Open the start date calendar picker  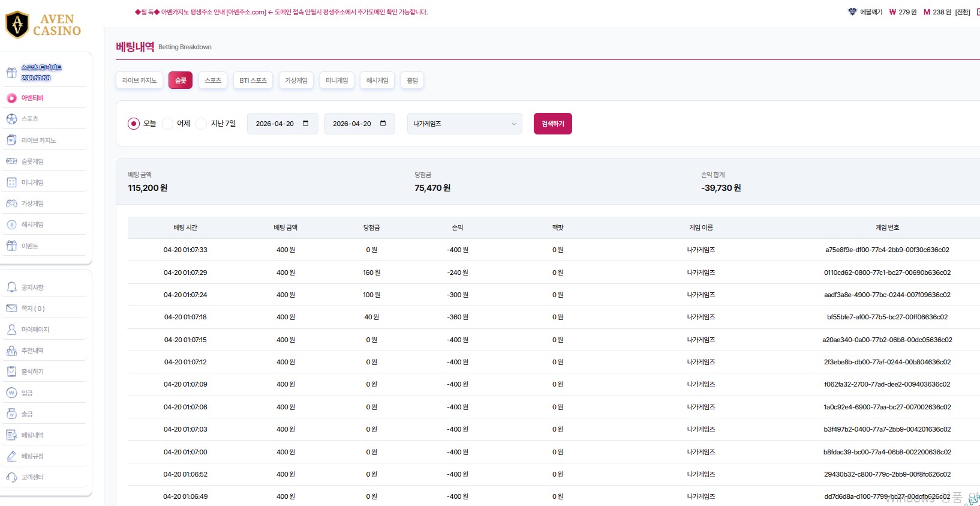(x=306, y=124)
